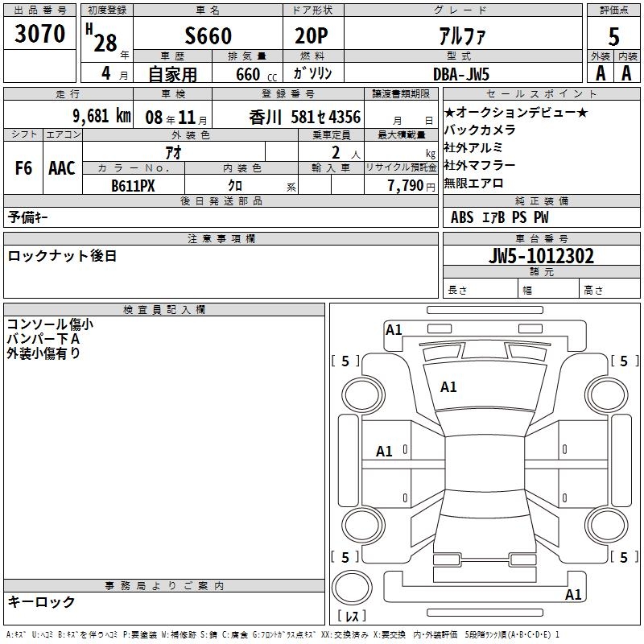Image resolution: width=644 pixels, height=644 pixels.
Task: Select sales point ★オークションデビュー★
Action: (x=516, y=112)
